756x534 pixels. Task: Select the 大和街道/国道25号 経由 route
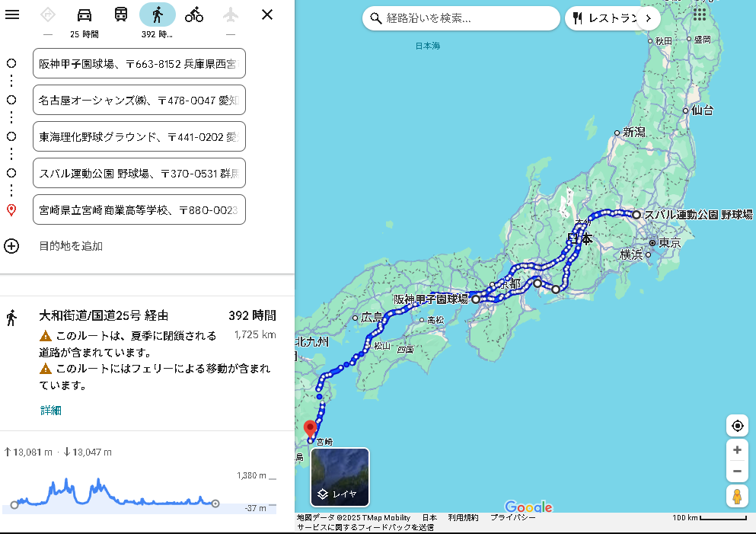coord(104,315)
